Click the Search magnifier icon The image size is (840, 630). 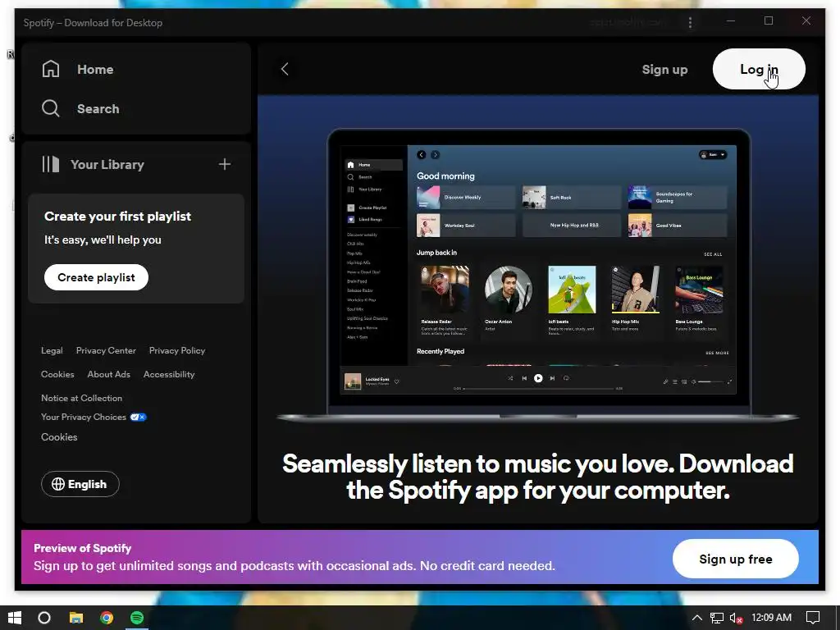51,108
